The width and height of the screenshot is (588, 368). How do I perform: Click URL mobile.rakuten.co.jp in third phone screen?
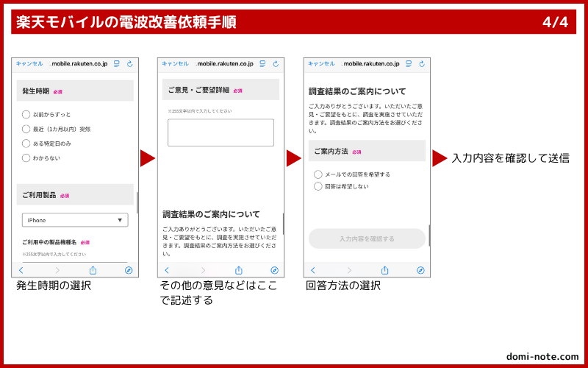pos(371,64)
